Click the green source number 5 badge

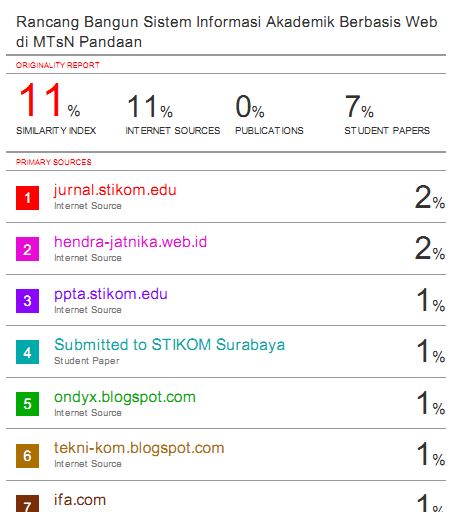tap(27, 404)
